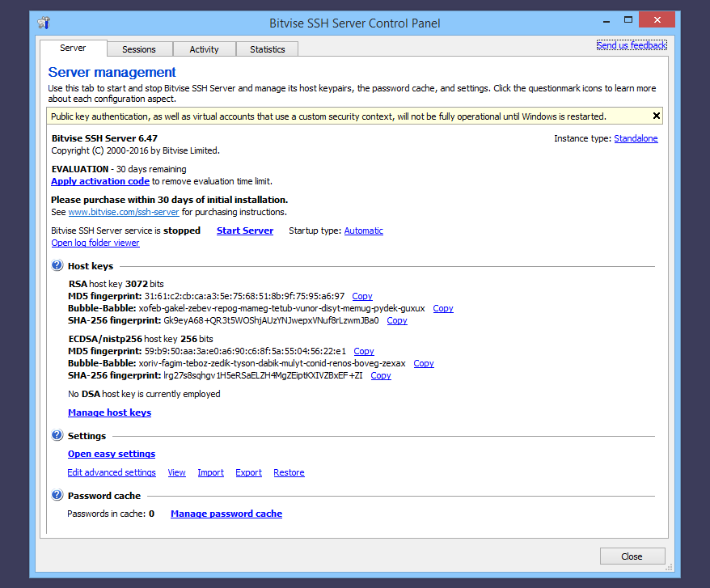Click the Settings help question mark icon

57,435
